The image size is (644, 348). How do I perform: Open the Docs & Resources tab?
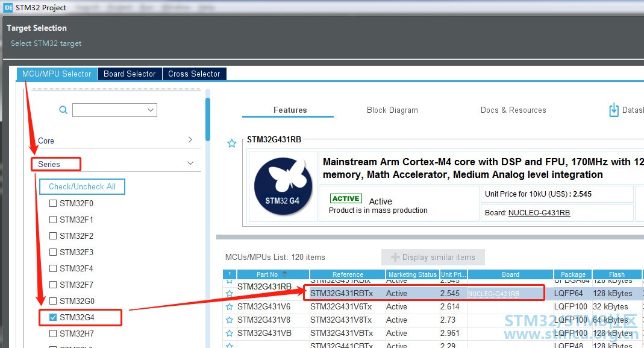point(513,110)
